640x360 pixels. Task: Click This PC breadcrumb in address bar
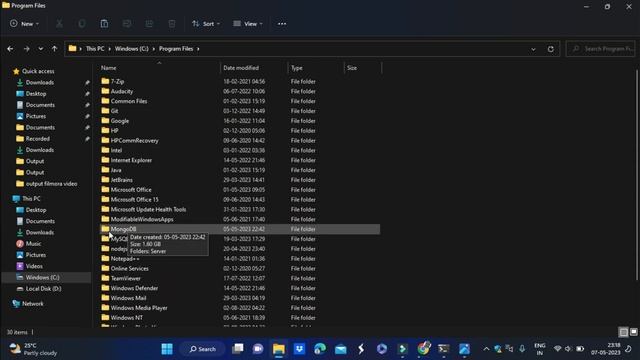click(x=95, y=49)
